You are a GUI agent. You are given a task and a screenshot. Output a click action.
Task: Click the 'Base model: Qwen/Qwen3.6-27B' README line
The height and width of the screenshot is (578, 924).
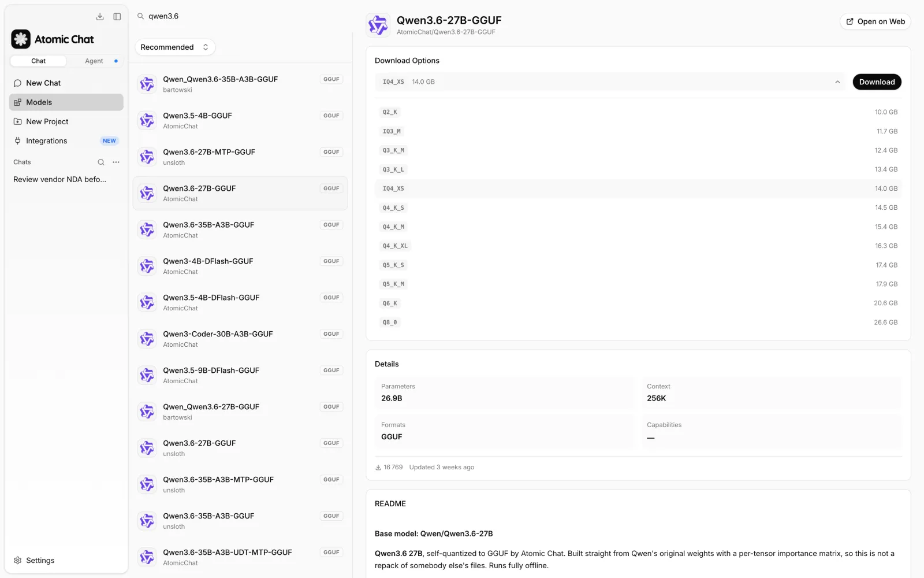[x=434, y=534]
